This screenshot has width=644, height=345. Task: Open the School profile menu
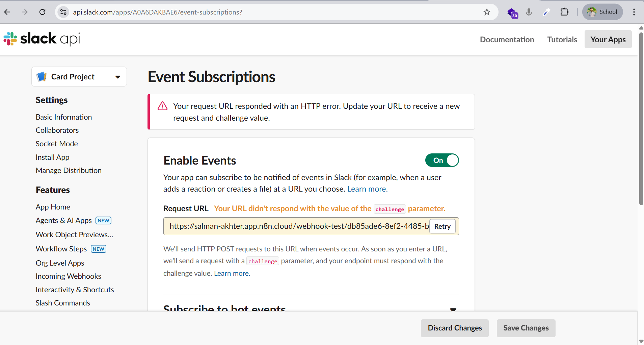pyautogui.click(x=602, y=12)
